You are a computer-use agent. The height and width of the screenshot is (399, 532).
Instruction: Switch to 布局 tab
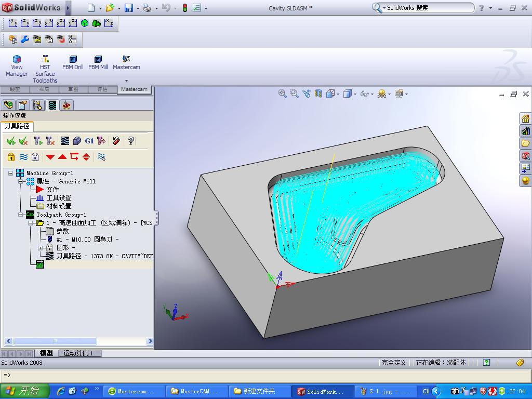(44, 89)
